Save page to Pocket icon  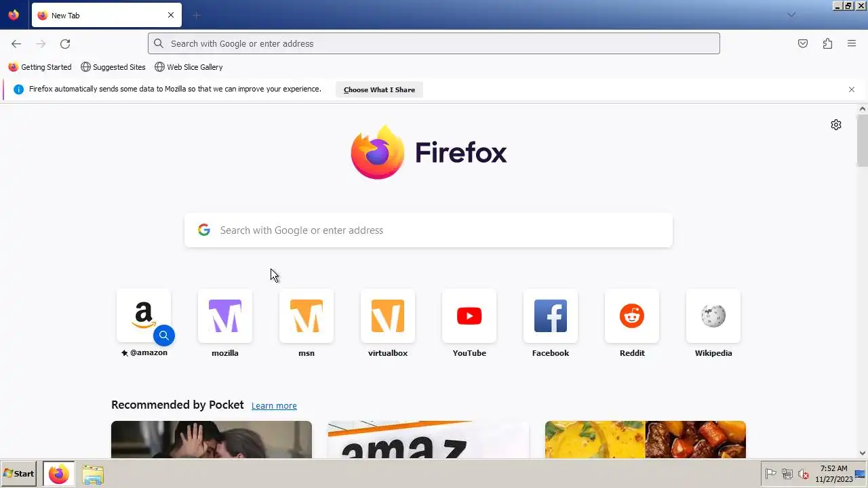tap(803, 43)
